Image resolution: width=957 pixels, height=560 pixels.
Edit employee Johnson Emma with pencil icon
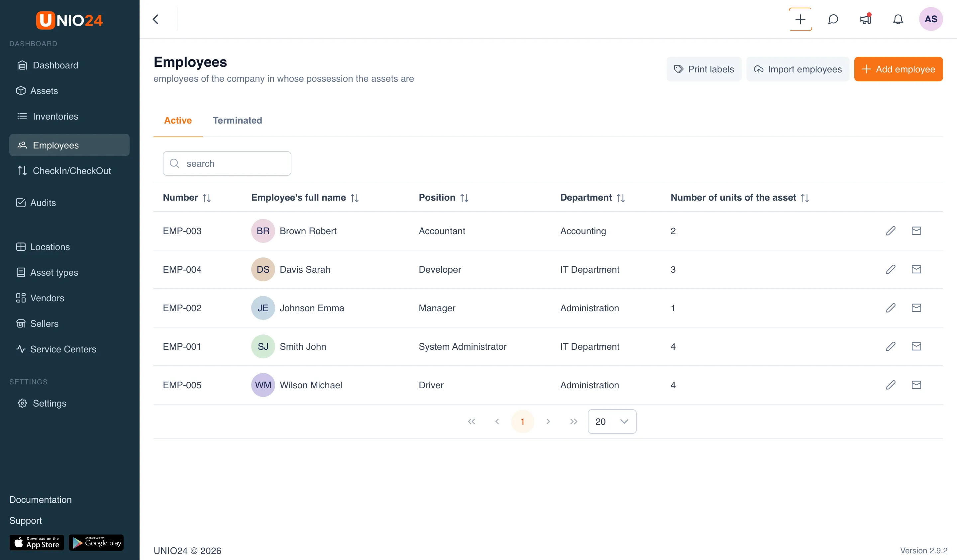pyautogui.click(x=891, y=308)
